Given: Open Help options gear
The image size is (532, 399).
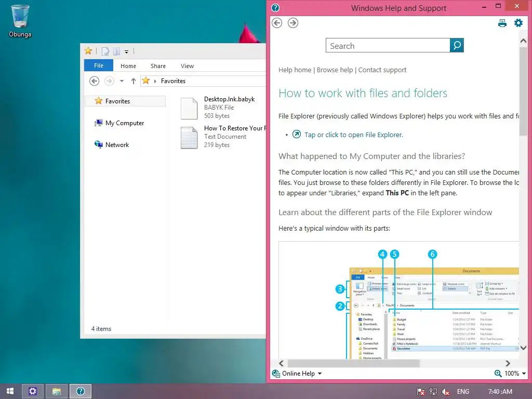Looking at the screenshot, I should pyautogui.click(x=518, y=23).
